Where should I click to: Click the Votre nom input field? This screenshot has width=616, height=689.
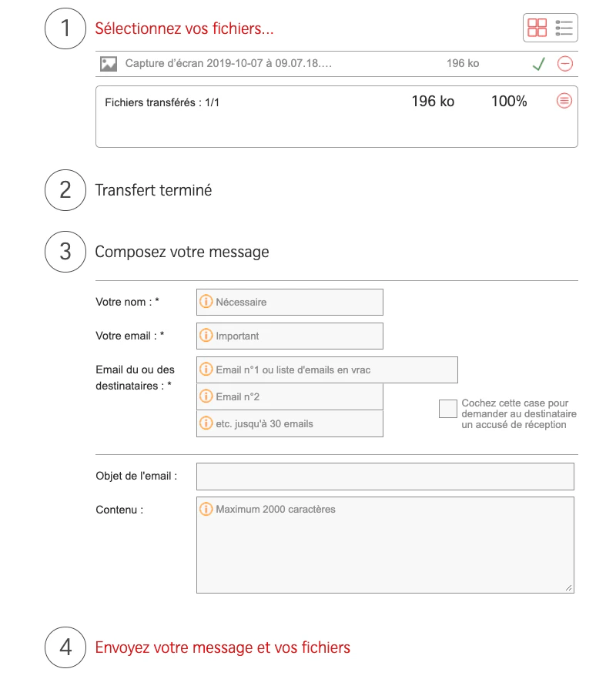coord(290,302)
